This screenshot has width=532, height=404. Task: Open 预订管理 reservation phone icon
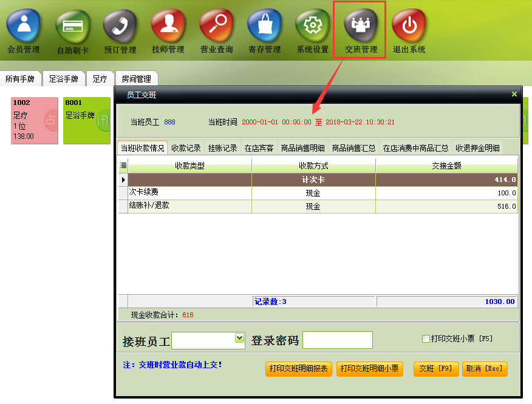click(120, 26)
